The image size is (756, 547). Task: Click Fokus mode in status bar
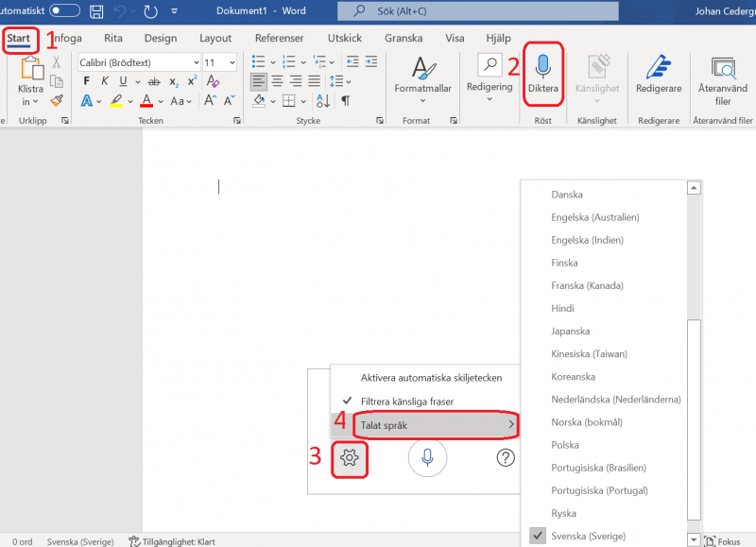pyautogui.click(x=722, y=541)
